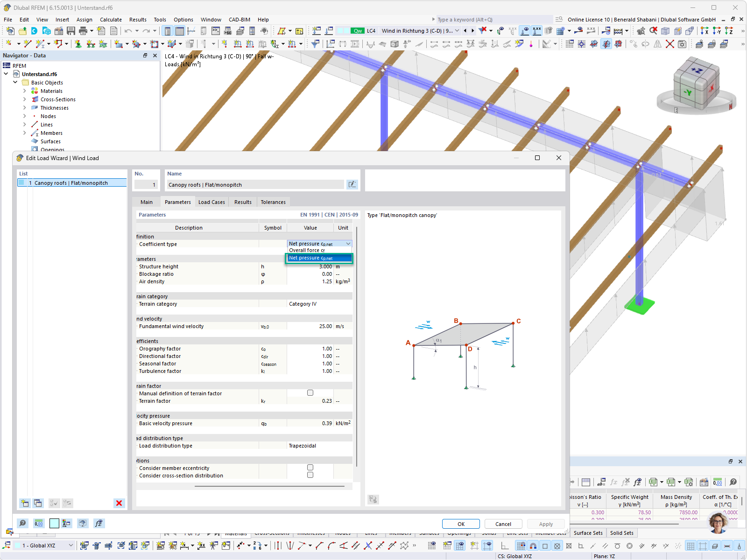Click the red X delete icon in the second toolbar
The height and width of the screenshot is (560, 747).
click(669, 44)
